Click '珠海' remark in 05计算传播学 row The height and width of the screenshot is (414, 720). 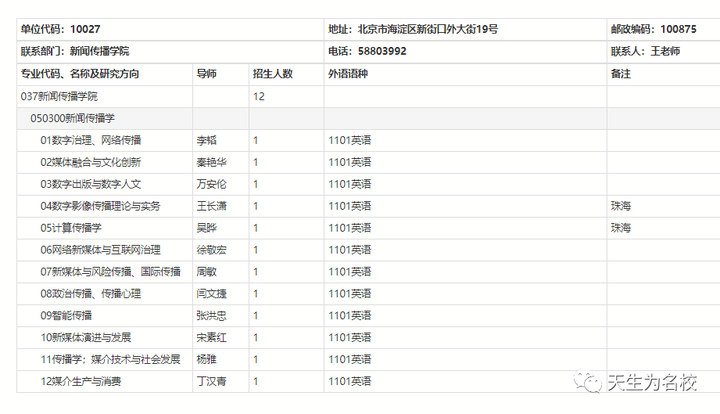pos(620,228)
